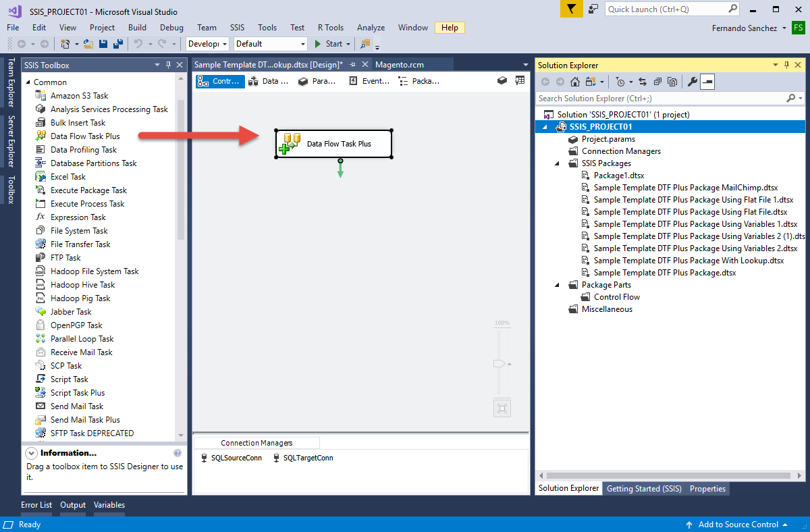
Task: Open the Getting Started (SSIS) tab
Action: click(644, 489)
